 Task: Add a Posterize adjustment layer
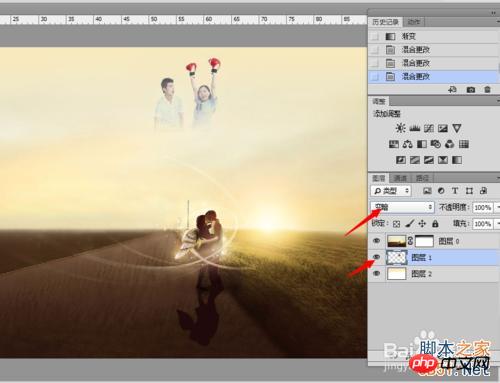click(x=415, y=160)
